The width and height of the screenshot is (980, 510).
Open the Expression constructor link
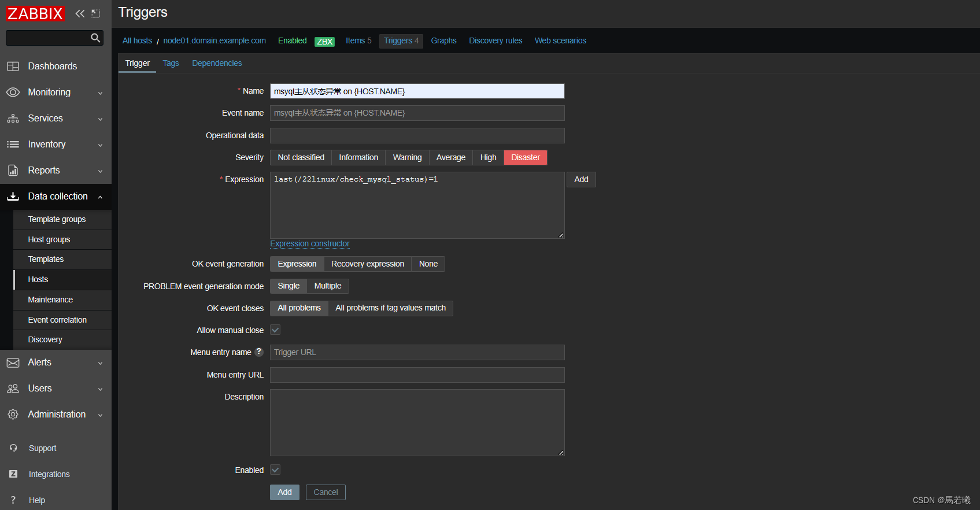point(310,243)
